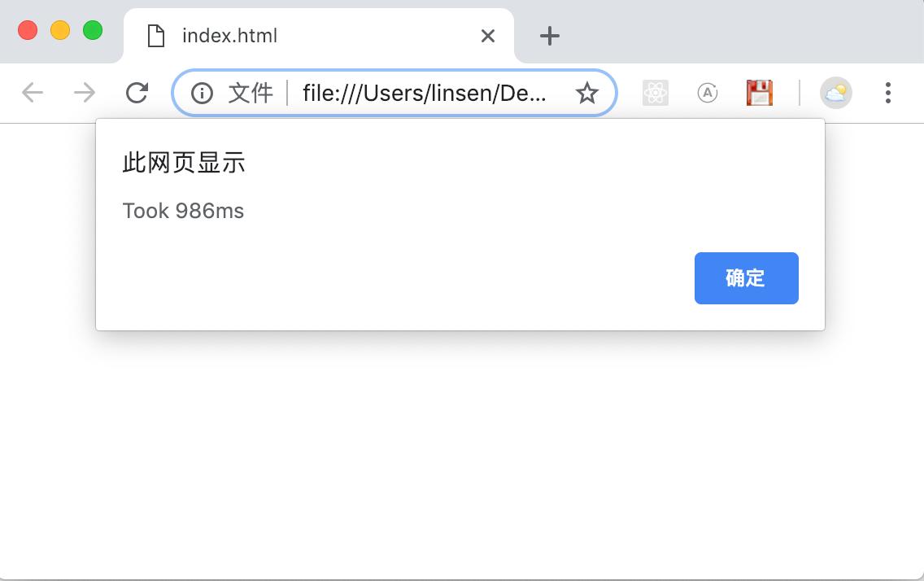This screenshot has height=581, width=924.
Task: Click the page document icon on the tab
Action: [155, 35]
